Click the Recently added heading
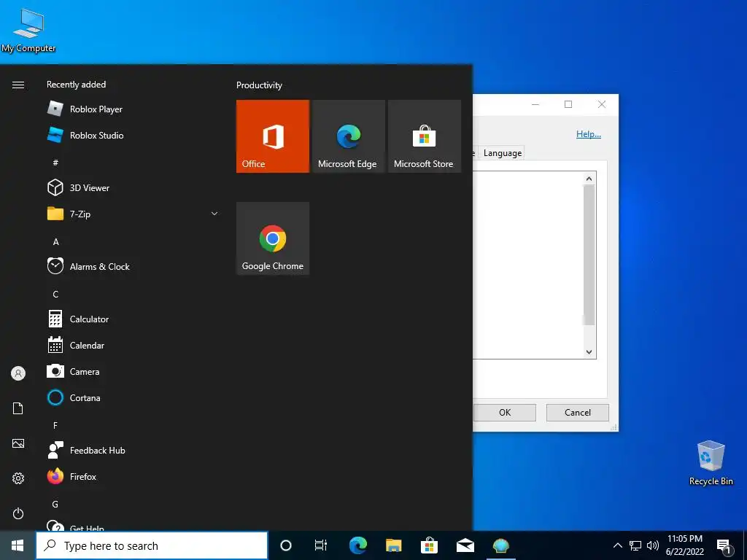 (x=76, y=85)
